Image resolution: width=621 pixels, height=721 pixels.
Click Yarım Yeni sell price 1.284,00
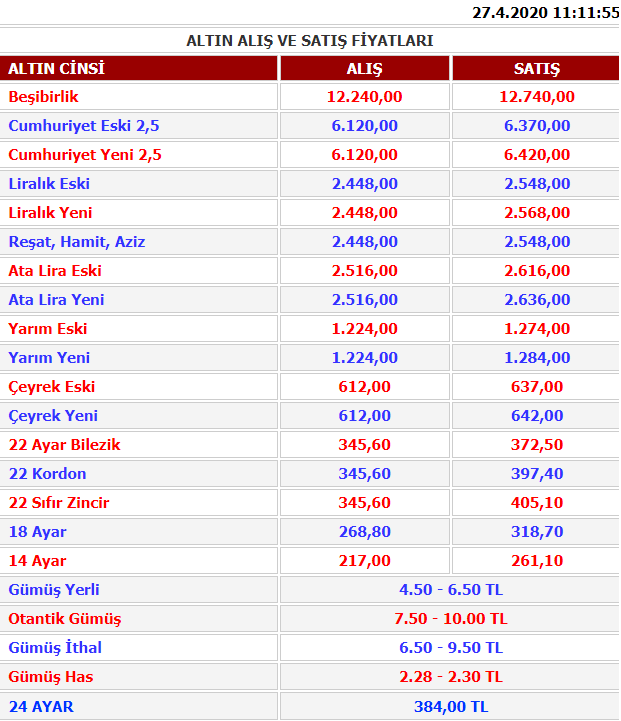coord(537,357)
